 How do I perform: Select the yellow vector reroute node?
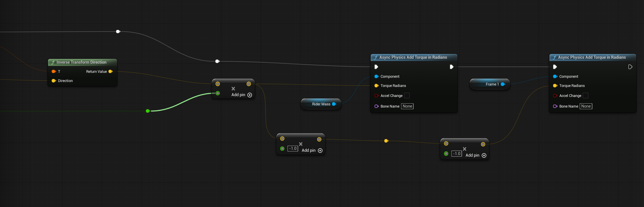[386, 141]
